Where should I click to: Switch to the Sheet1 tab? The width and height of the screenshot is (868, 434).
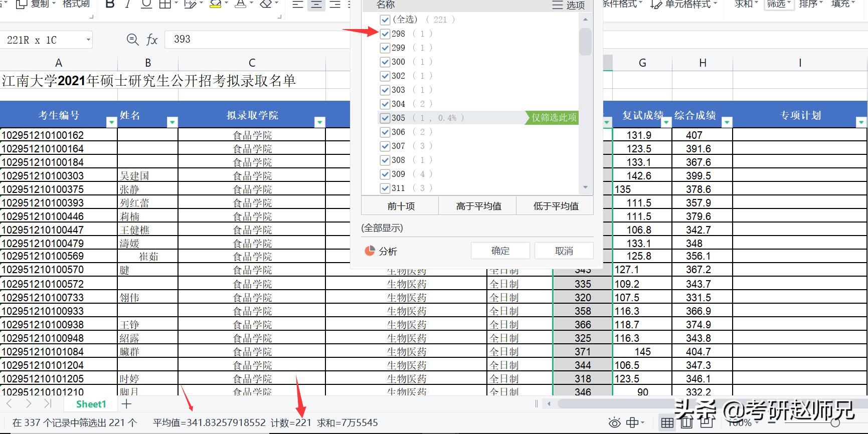[91, 404]
